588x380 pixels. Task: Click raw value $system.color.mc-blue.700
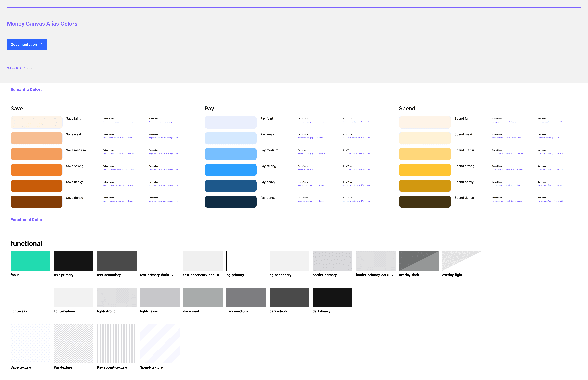click(357, 170)
